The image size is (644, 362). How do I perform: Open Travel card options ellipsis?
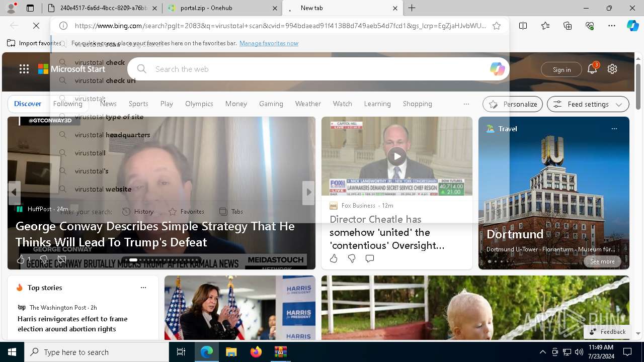coord(614,129)
